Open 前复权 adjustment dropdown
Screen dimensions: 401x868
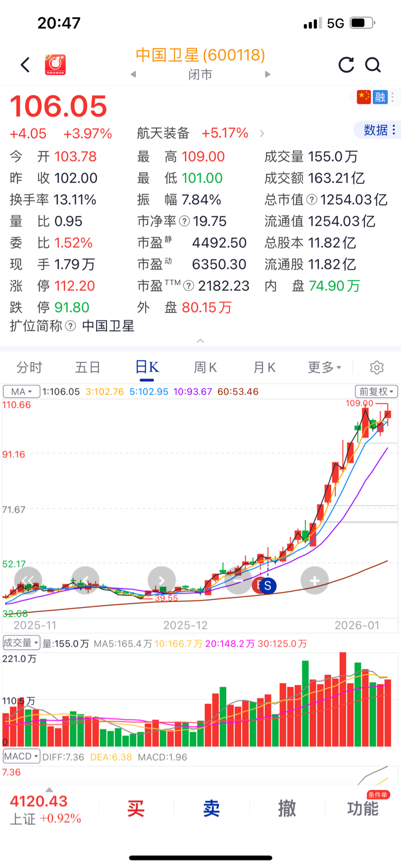click(x=376, y=391)
